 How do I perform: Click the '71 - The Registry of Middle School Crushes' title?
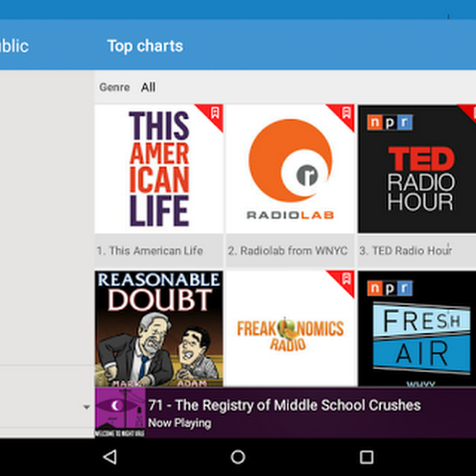coord(285,405)
